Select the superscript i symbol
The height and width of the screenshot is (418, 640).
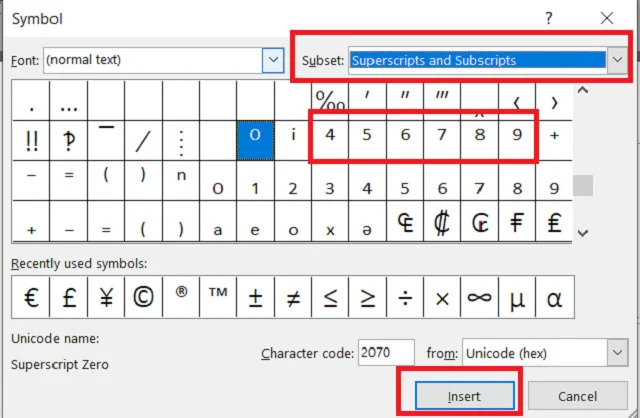click(293, 140)
